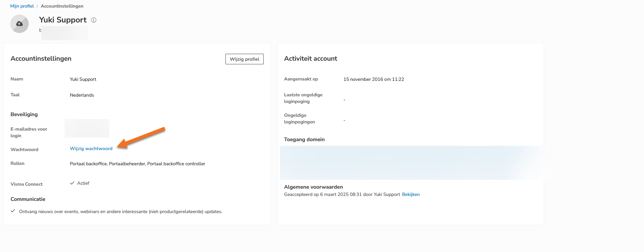Screen dimensions: 644x252
Task: Click the E-mailadres voor login label
Action: tap(29, 132)
